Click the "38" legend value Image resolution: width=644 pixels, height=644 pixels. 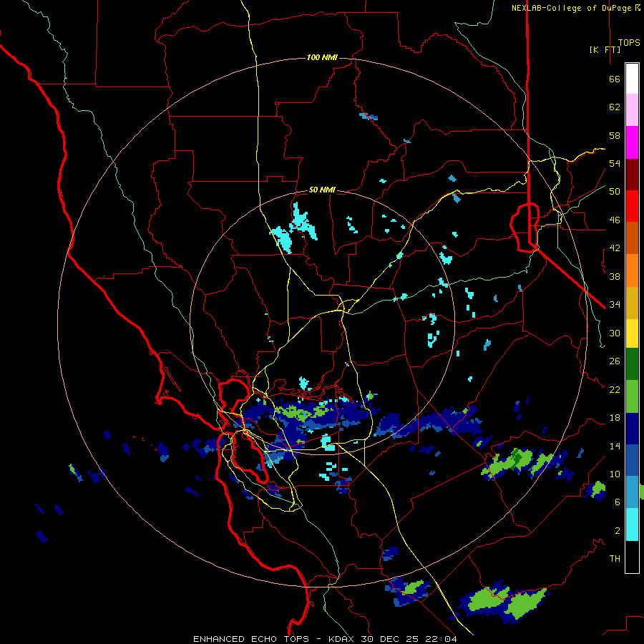coord(615,276)
